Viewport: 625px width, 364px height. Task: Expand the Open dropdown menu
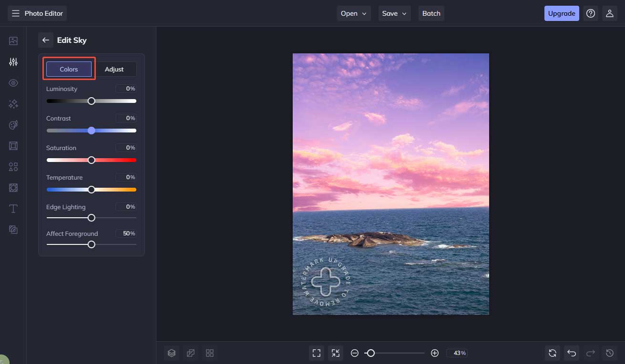353,13
